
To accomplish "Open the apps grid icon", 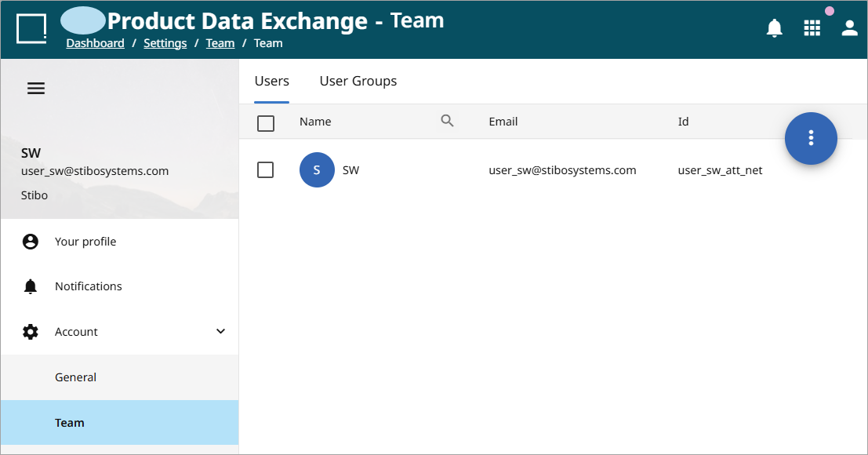I will click(812, 27).
